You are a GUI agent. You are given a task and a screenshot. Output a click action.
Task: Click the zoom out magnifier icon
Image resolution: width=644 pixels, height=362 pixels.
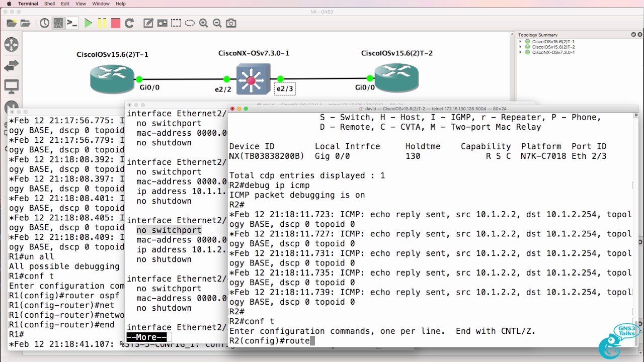point(217,23)
